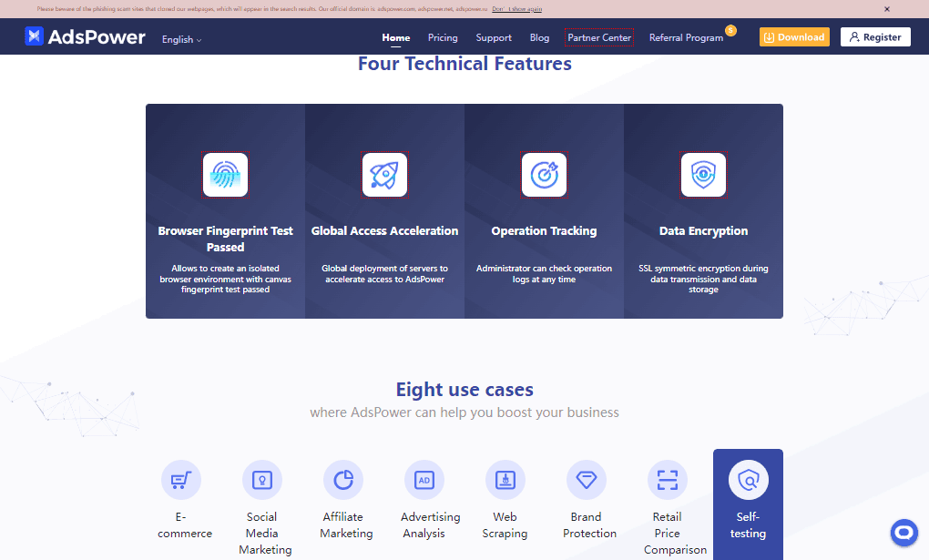The height and width of the screenshot is (560, 929).
Task: Select the Web Scraping icon
Action: [x=505, y=480]
